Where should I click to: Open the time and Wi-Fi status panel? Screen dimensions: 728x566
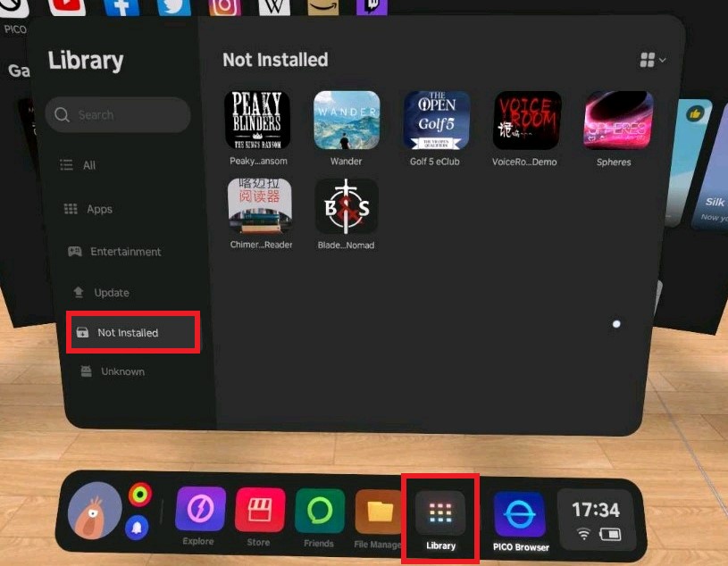click(x=596, y=520)
